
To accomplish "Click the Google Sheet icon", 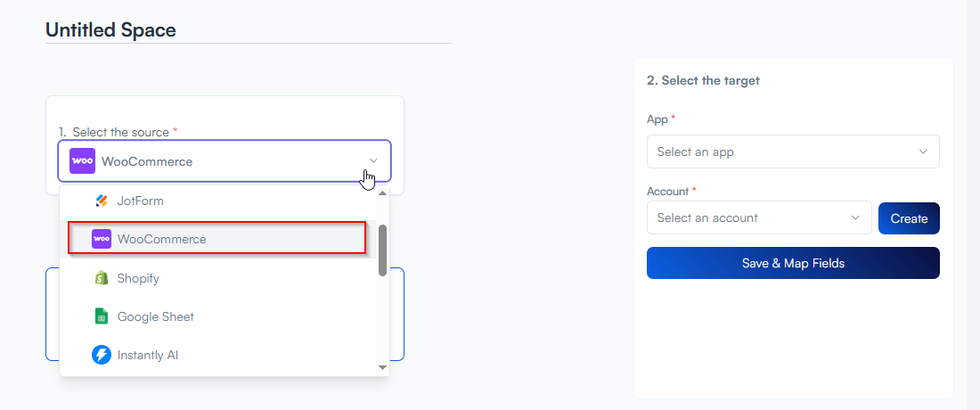I will pyautogui.click(x=102, y=316).
